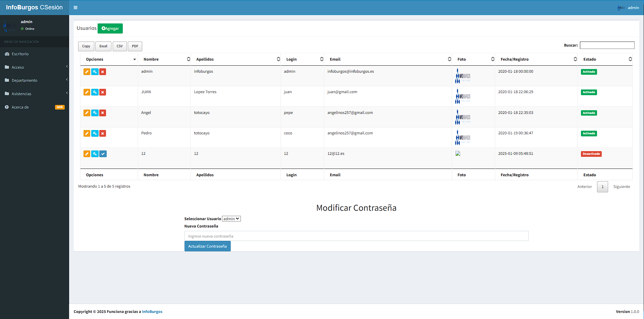Click the red deactivate icon for admin row
The width and height of the screenshot is (644, 319).
[x=103, y=72]
